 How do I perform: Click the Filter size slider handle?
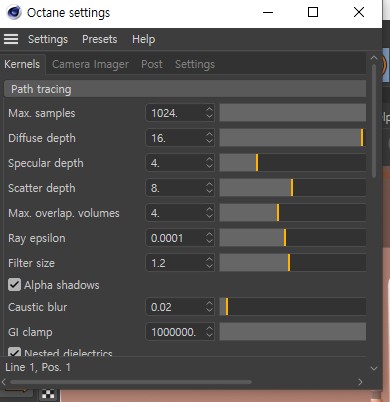click(x=289, y=263)
